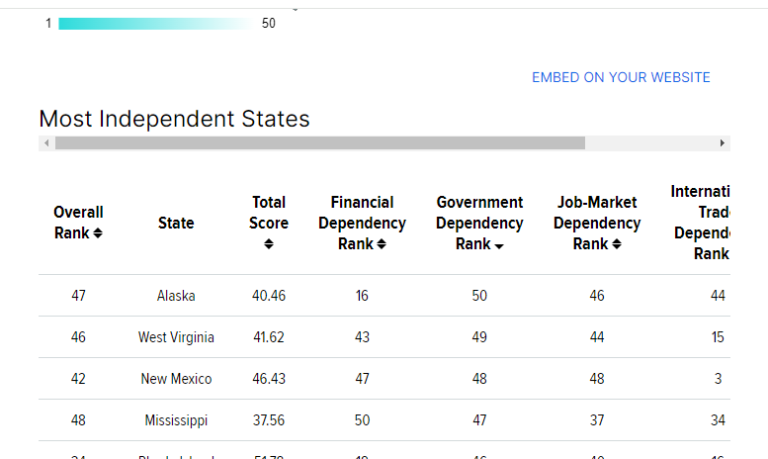Click the scrollbar left arrow button

click(46, 143)
